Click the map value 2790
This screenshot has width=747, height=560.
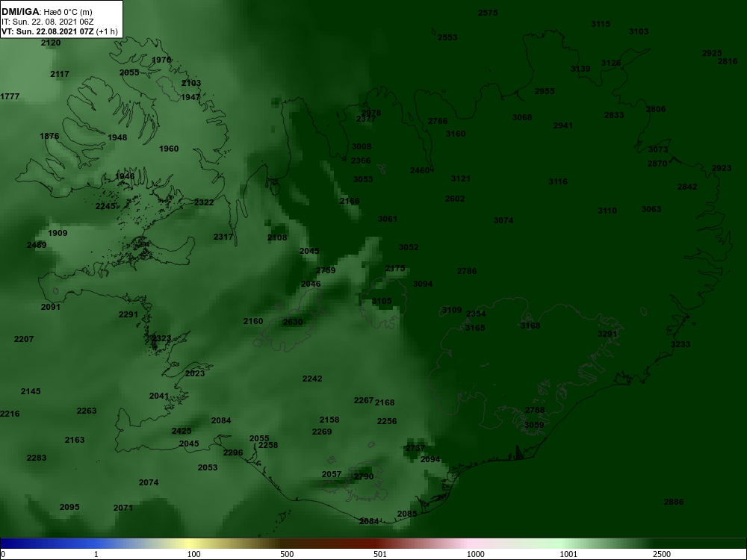[364, 476]
